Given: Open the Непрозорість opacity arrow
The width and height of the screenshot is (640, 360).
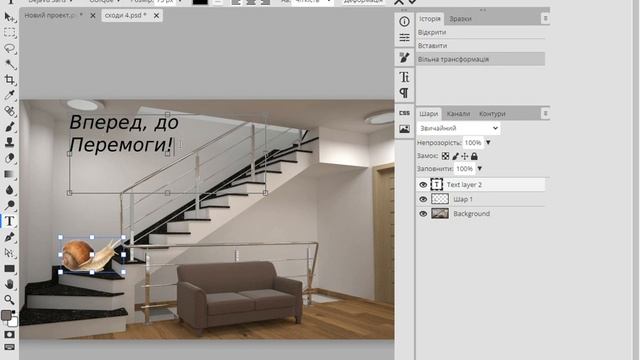Looking at the screenshot, I should 488,143.
